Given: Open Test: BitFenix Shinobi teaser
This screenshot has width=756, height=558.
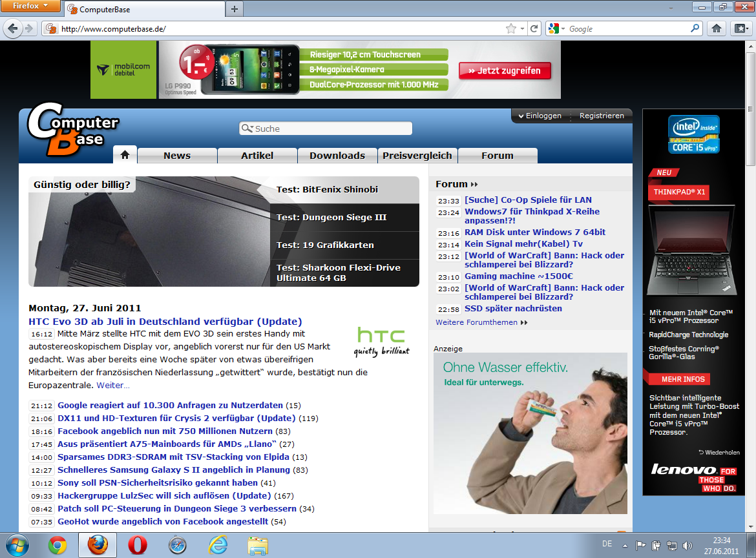Looking at the screenshot, I should tap(344, 189).
